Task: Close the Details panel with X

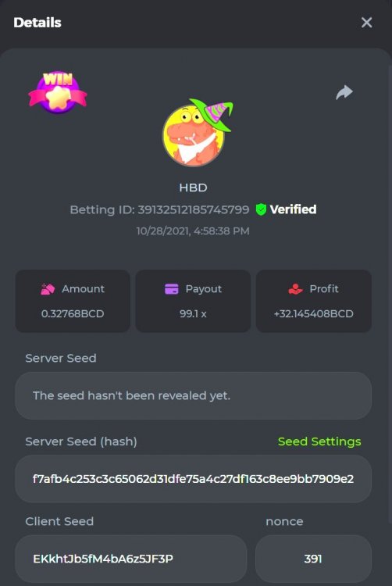Action: click(x=366, y=23)
